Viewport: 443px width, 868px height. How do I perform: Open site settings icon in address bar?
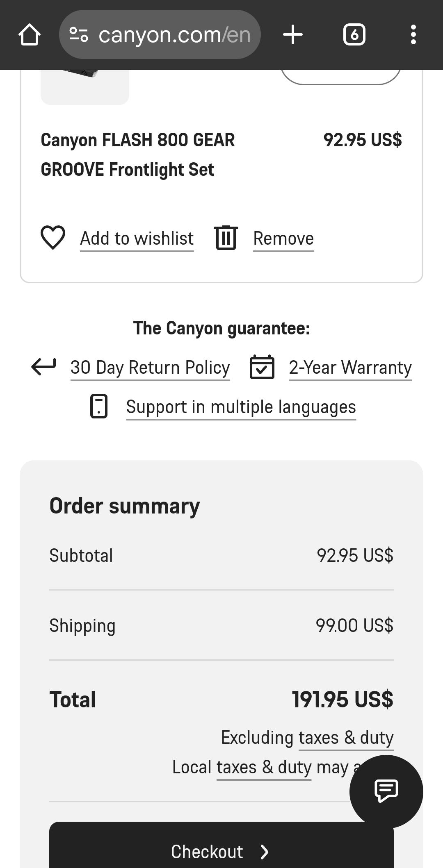79,35
